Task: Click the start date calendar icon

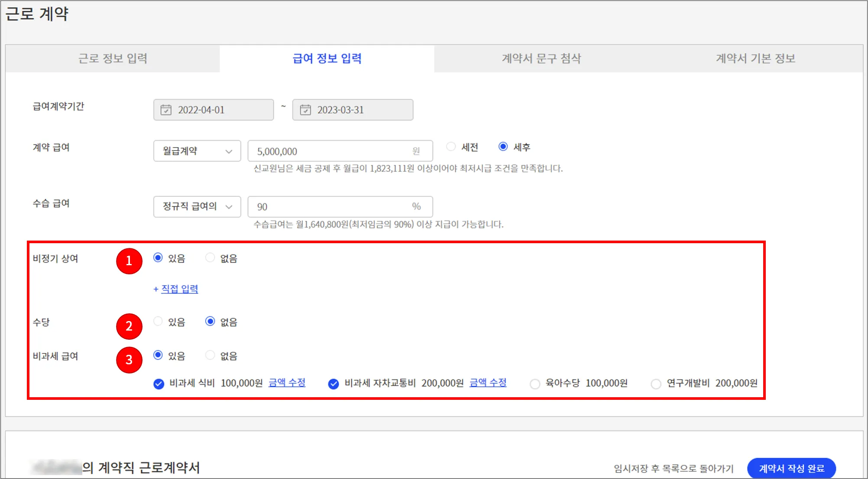Action: point(166,110)
